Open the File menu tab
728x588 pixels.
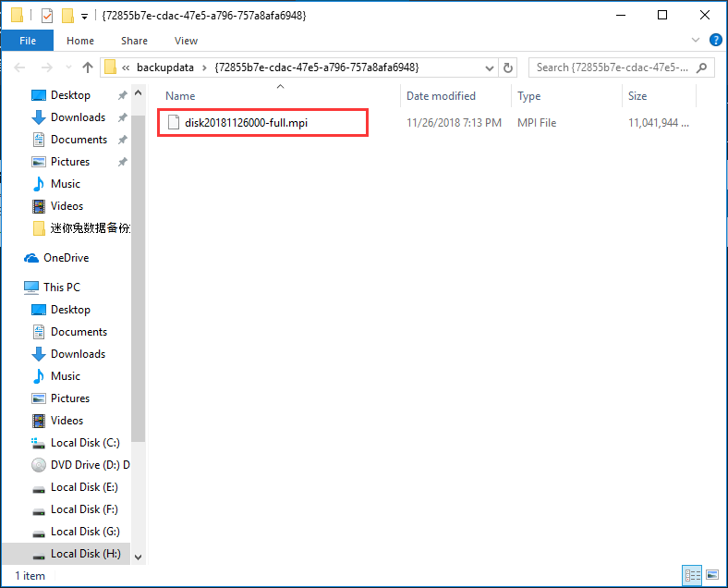click(x=28, y=41)
